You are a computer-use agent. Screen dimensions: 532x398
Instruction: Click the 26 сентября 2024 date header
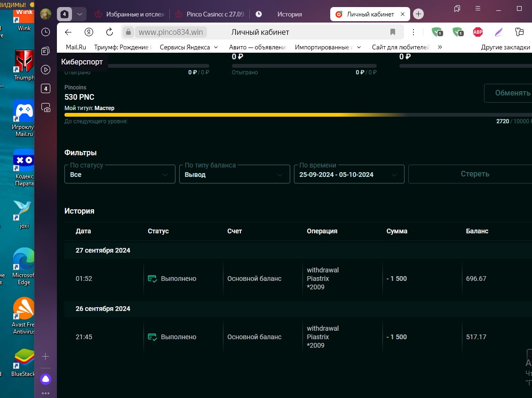pos(103,309)
